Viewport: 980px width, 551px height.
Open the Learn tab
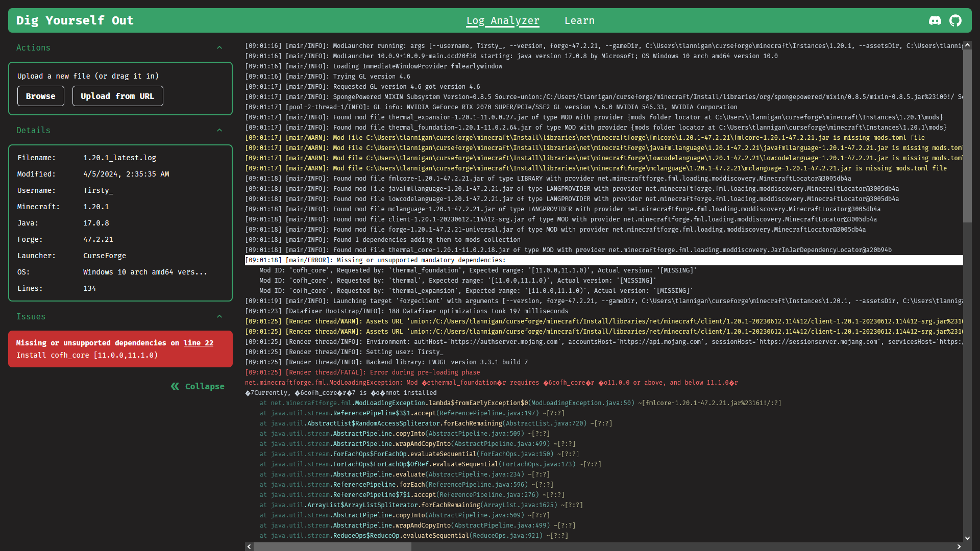click(579, 20)
